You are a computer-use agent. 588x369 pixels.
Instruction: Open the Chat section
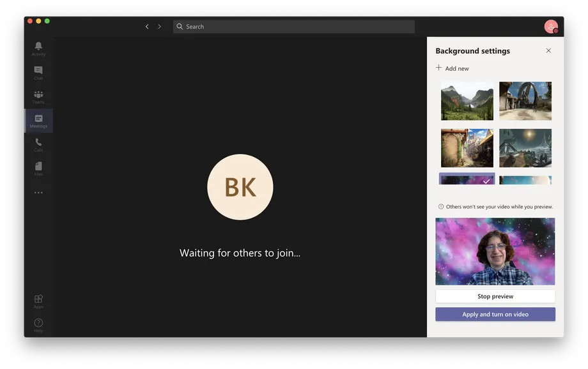[38, 72]
